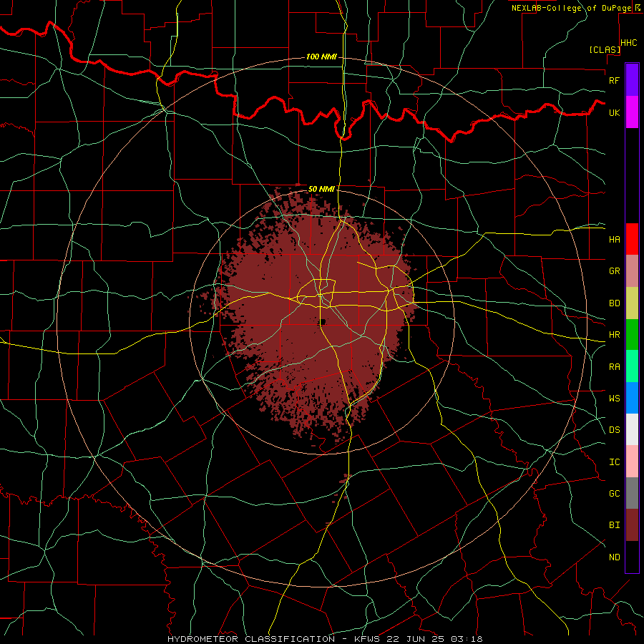
Task: Click the BI legend label
Action: [x=614, y=525]
